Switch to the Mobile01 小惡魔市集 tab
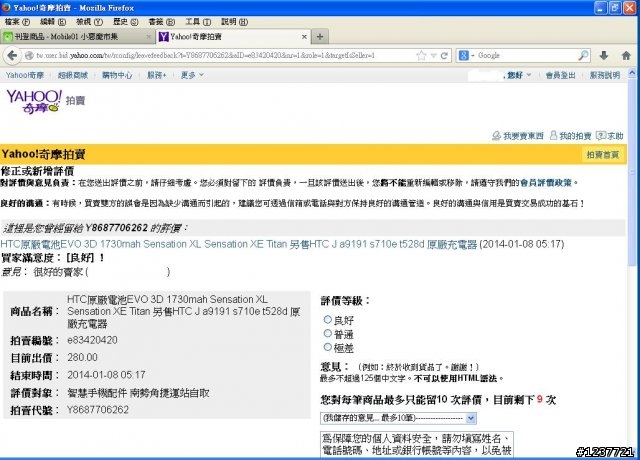This screenshot has width=640, height=460. pyautogui.click(x=77, y=37)
